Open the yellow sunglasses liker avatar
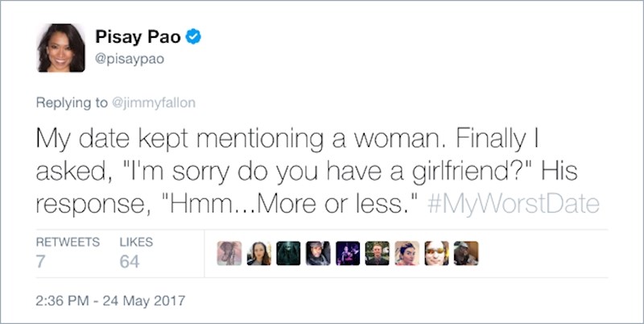The width and height of the screenshot is (644, 324). tap(436, 253)
